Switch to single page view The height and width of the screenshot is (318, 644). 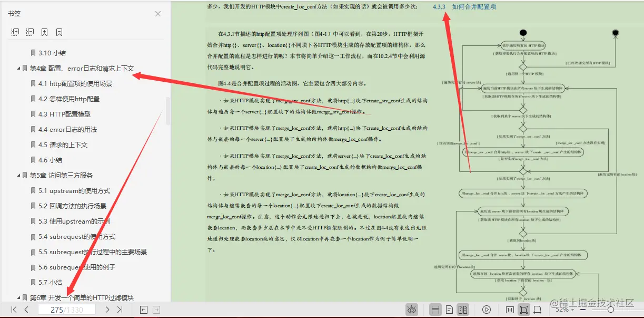(x=449, y=309)
